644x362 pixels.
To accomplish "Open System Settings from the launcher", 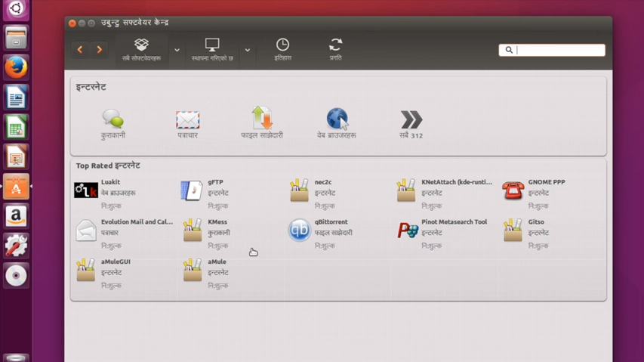I will point(16,246).
